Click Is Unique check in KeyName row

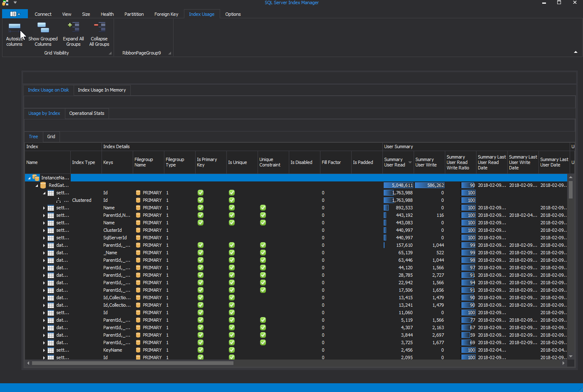pyautogui.click(x=232, y=350)
